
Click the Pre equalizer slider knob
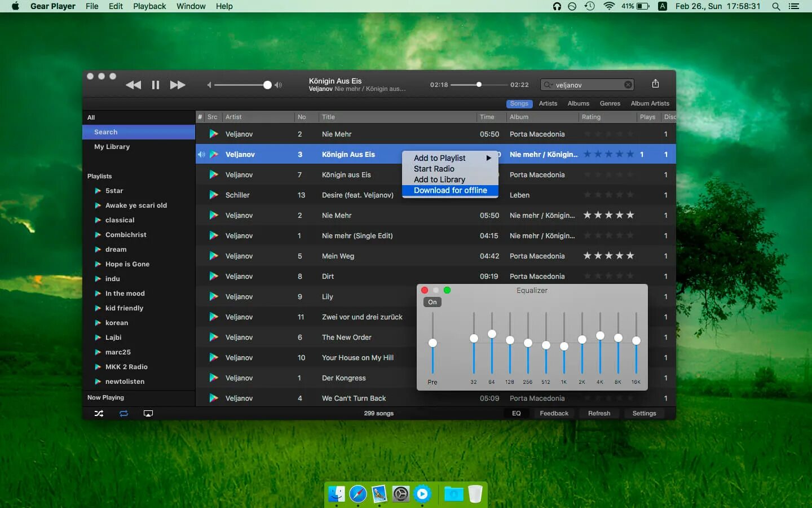pyautogui.click(x=433, y=343)
